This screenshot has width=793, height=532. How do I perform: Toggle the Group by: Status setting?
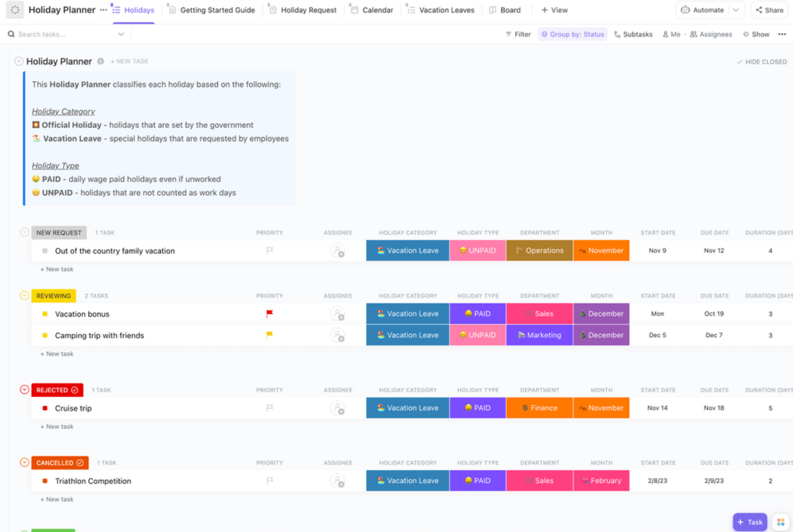tap(572, 34)
